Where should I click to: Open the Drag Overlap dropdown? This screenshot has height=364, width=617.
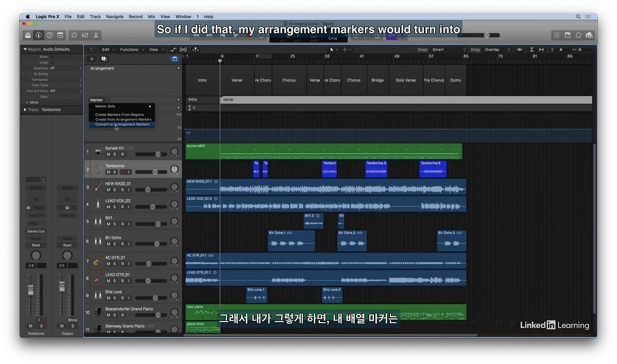[x=497, y=50]
